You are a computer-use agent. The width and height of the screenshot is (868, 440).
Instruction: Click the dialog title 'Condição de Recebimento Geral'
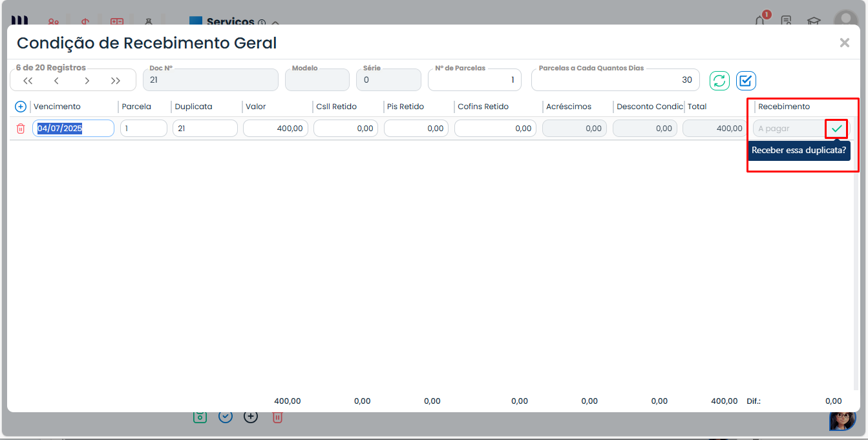pos(147,43)
